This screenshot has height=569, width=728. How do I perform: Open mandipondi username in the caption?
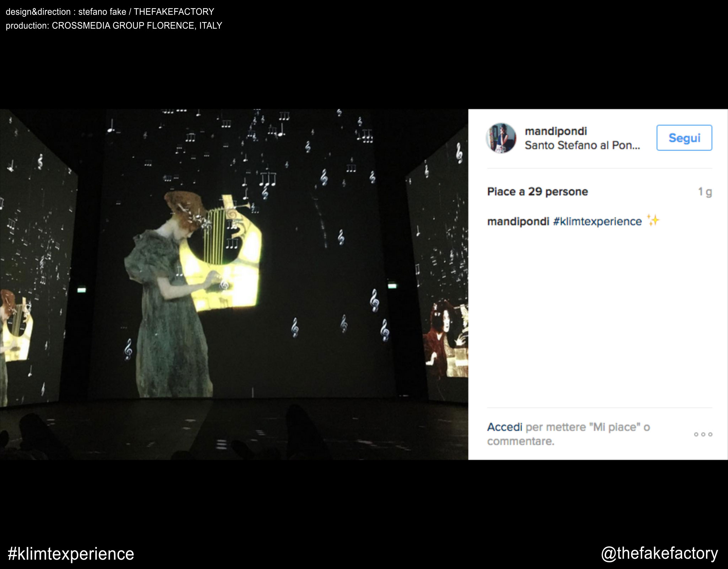coord(518,222)
